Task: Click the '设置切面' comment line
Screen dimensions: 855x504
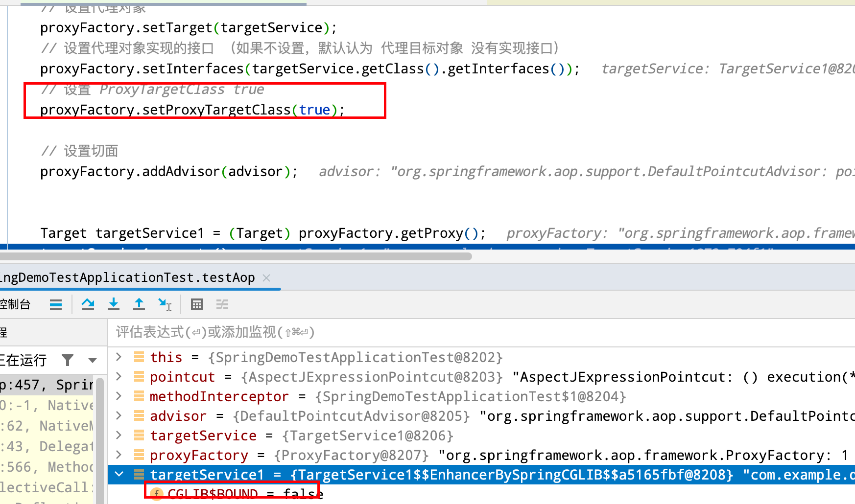Action: pos(79,151)
